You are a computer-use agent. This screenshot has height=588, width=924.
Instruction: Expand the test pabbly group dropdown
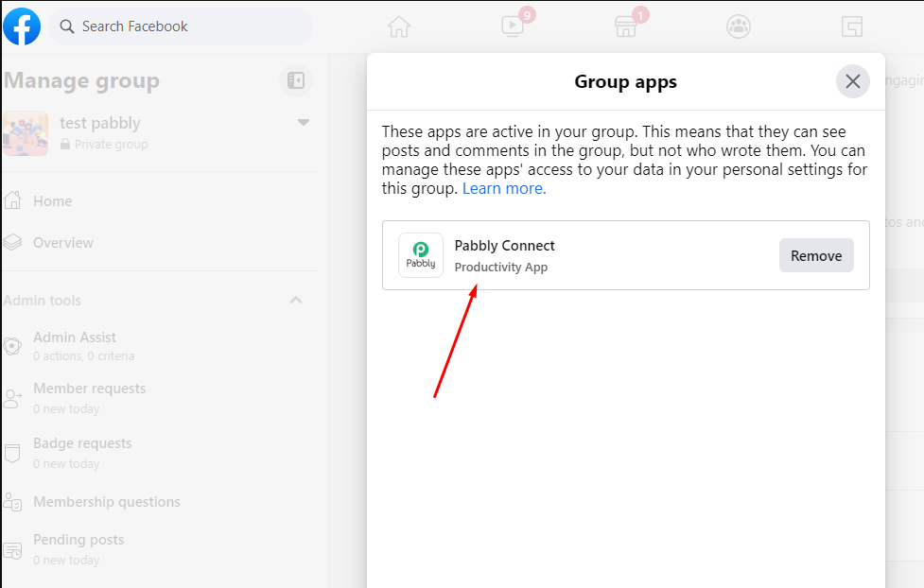pos(304,123)
